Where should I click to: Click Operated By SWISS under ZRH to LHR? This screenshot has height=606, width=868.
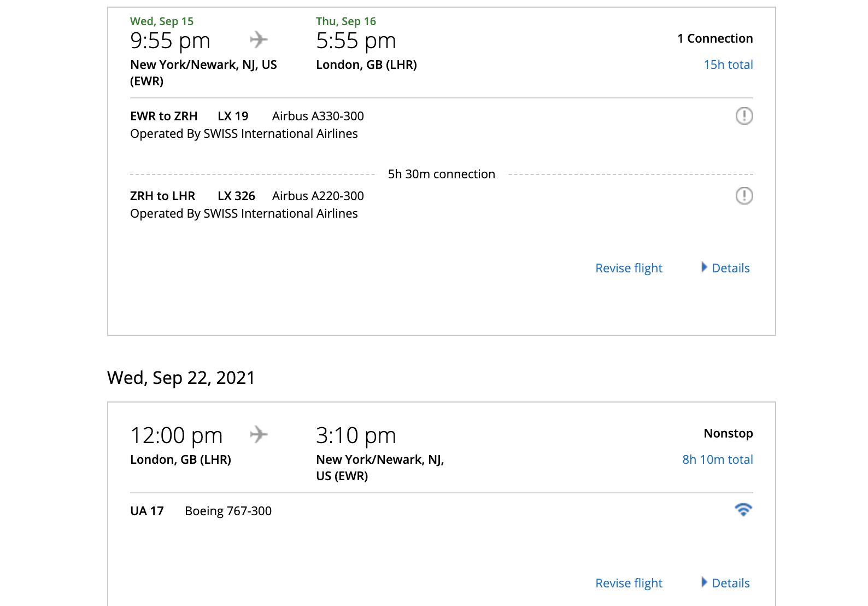click(x=244, y=213)
